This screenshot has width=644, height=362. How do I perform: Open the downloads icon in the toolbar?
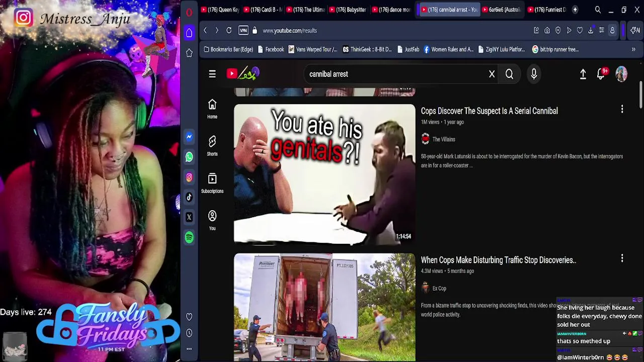pos(591,31)
